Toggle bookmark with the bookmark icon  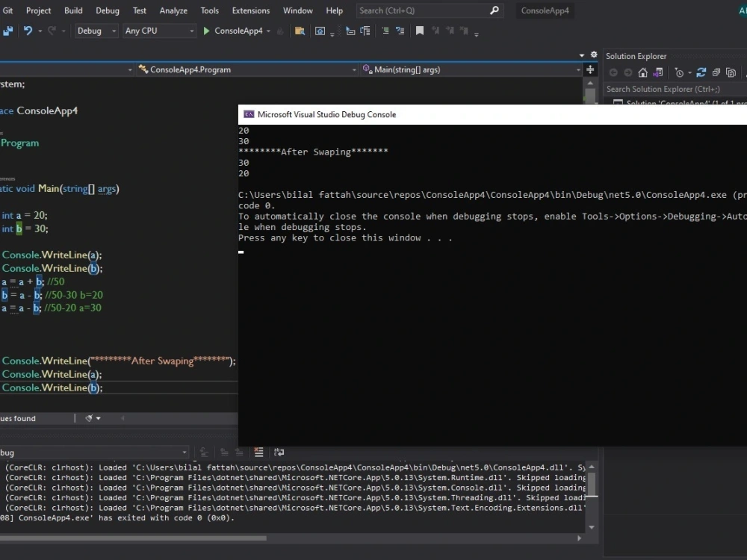(x=420, y=31)
